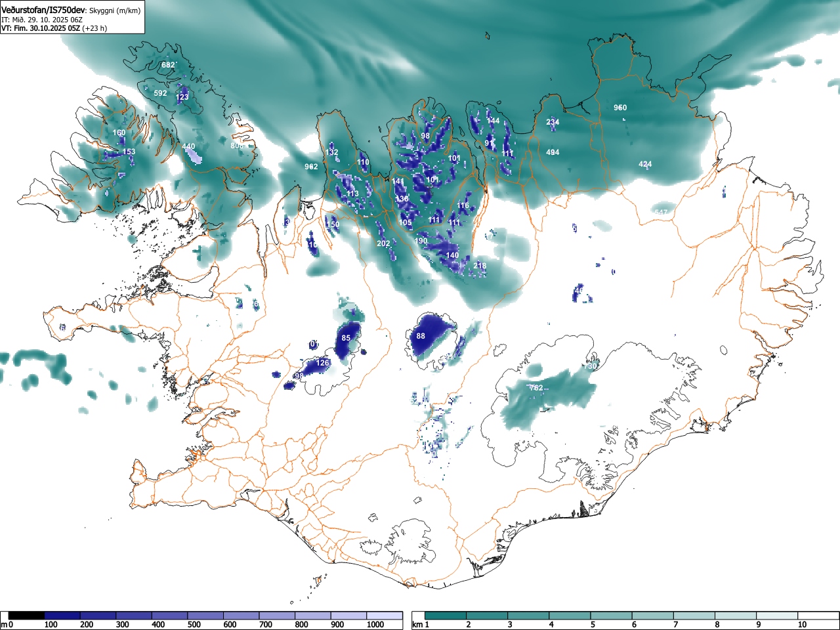
Task: Select the 500–600 m purple legend swatch
Action: [206, 616]
